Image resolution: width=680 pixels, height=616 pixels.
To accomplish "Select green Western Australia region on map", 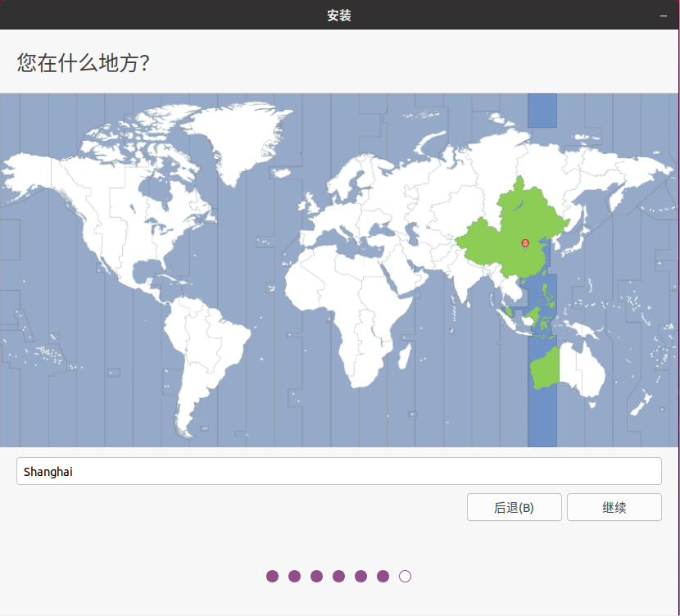I will click(546, 368).
